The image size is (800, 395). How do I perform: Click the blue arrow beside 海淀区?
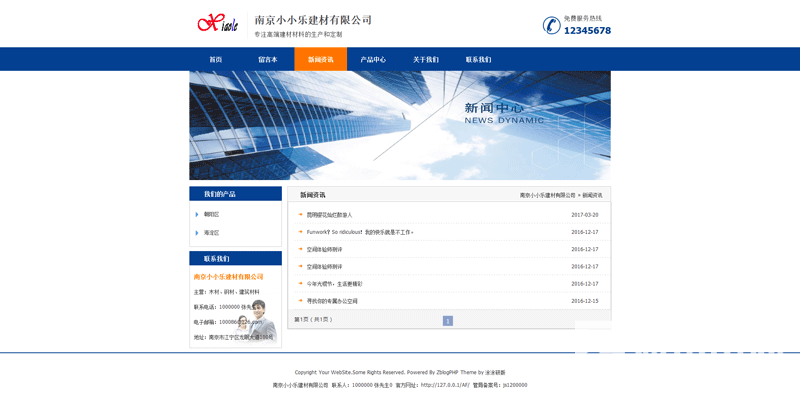click(197, 233)
